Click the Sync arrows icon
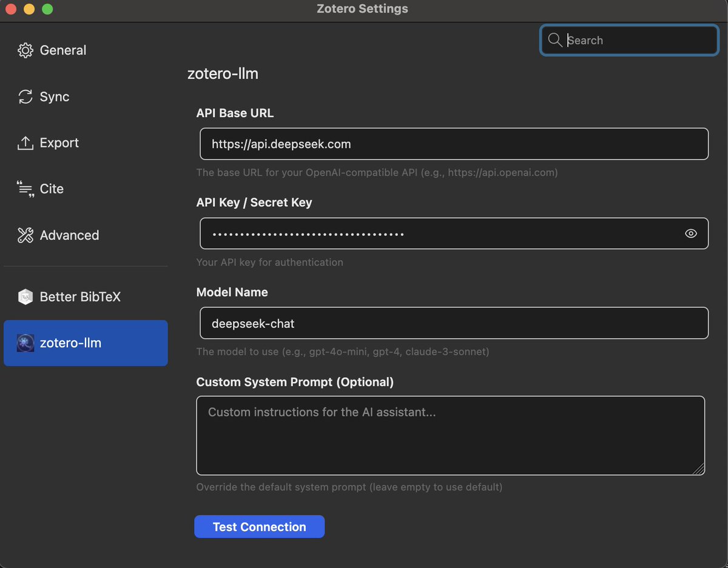This screenshot has height=568, width=728. pyautogui.click(x=25, y=96)
